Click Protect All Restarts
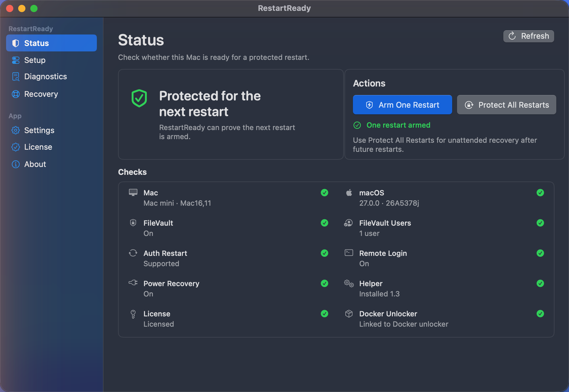569x392 pixels. click(x=506, y=105)
